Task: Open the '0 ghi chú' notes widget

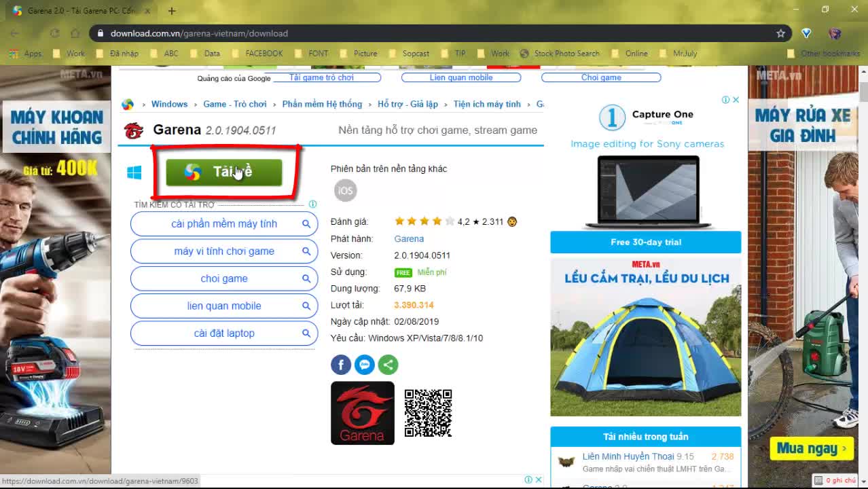Action: (x=835, y=480)
